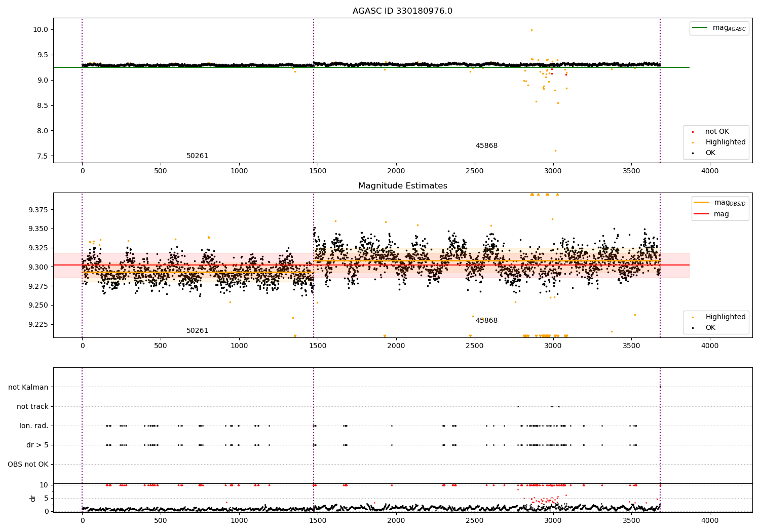Image resolution: width=760 pixels, height=532 pixels.
Task: Click the red 'not OK' legend marker
Action: click(693, 132)
